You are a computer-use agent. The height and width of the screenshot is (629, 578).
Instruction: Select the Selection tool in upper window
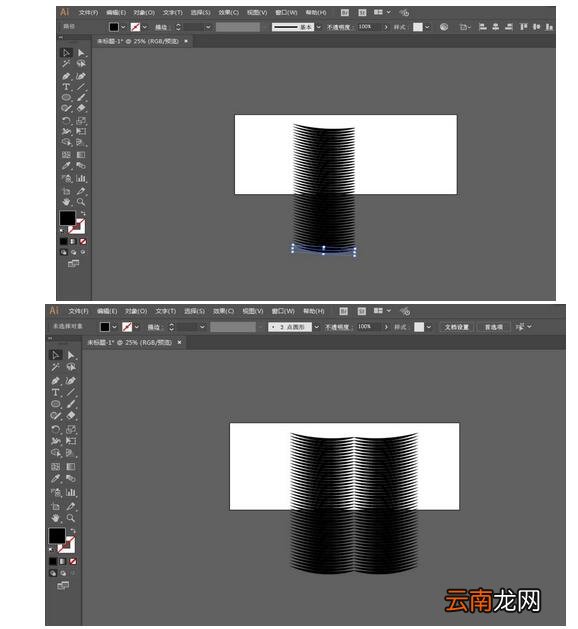pos(66,53)
